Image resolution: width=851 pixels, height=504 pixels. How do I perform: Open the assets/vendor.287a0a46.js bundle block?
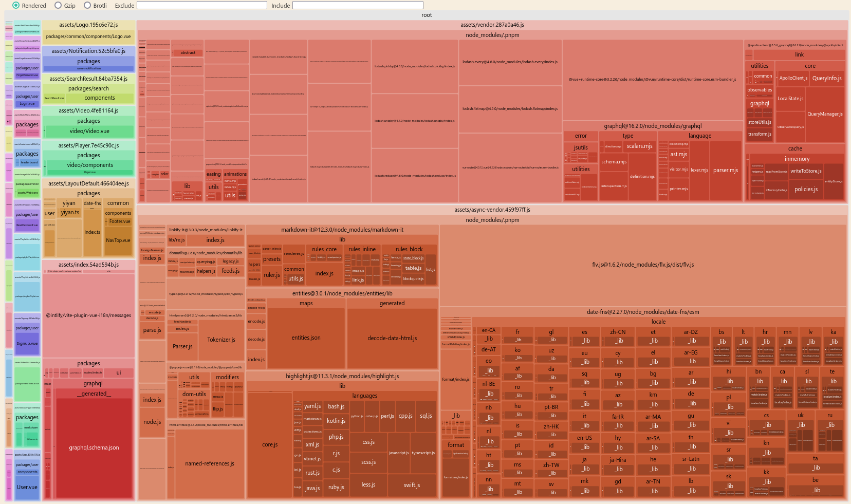pos(492,25)
